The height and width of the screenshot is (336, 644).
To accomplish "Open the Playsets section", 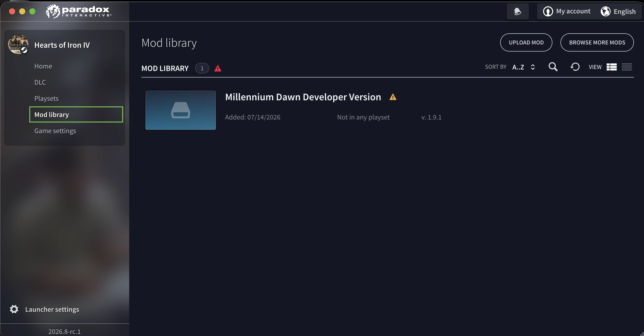I will point(46,99).
